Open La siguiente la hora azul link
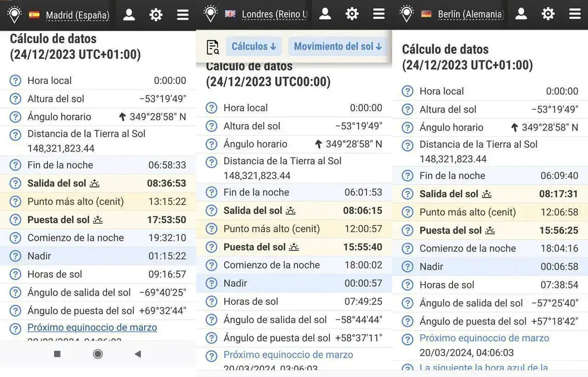 tap(484, 367)
